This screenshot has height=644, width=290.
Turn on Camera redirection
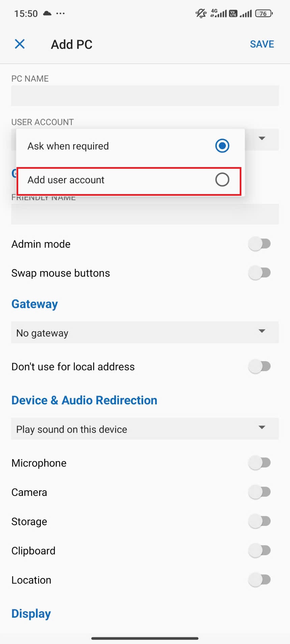260,492
